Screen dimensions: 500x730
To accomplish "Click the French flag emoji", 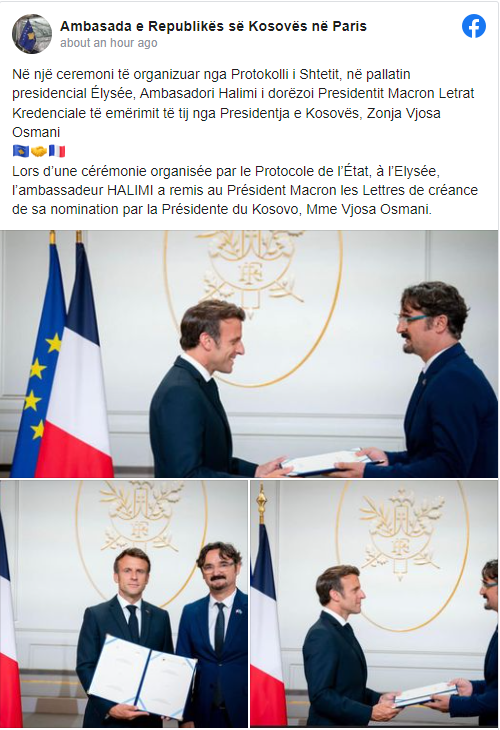I will click(57, 151).
